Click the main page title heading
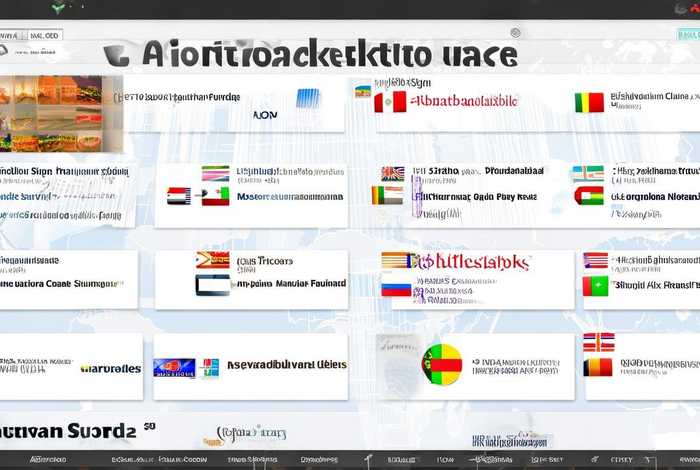The width and height of the screenshot is (700, 470). pos(330,54)
